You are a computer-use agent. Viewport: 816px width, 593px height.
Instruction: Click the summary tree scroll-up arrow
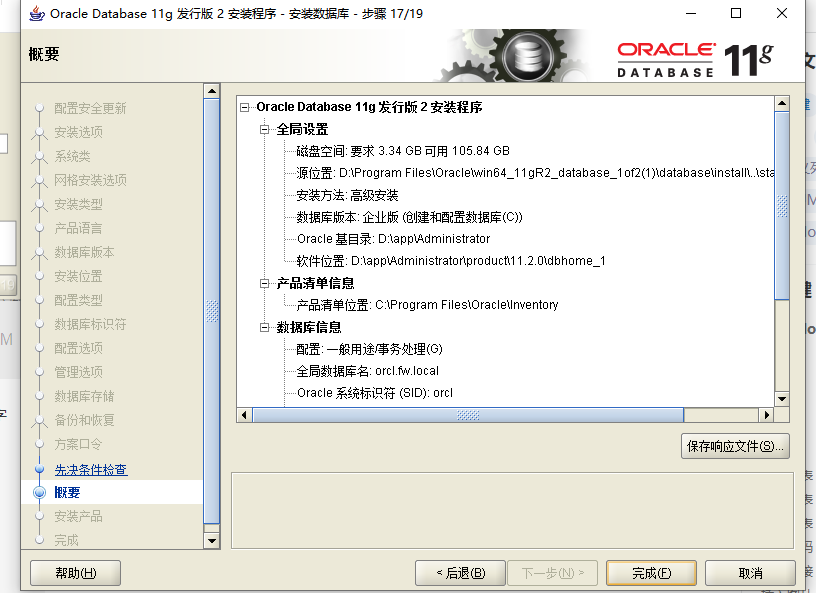(782, 103)
